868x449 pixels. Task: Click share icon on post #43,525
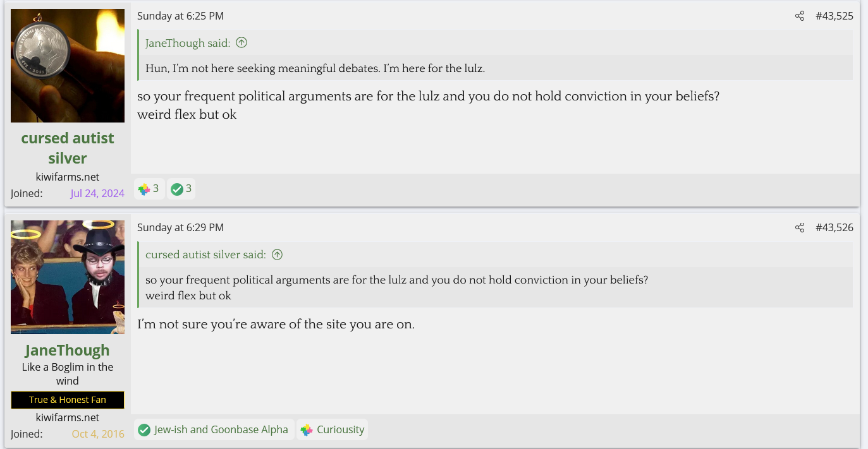coord(800,16)
